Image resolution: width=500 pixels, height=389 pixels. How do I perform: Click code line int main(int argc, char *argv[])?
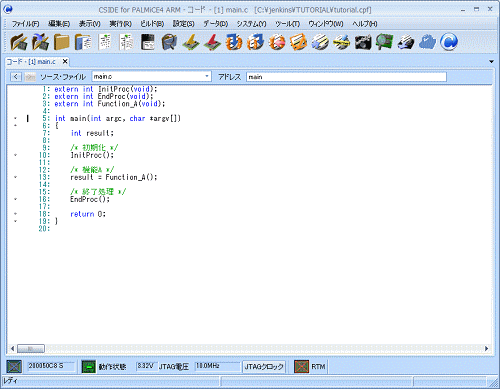coord(118,118)
